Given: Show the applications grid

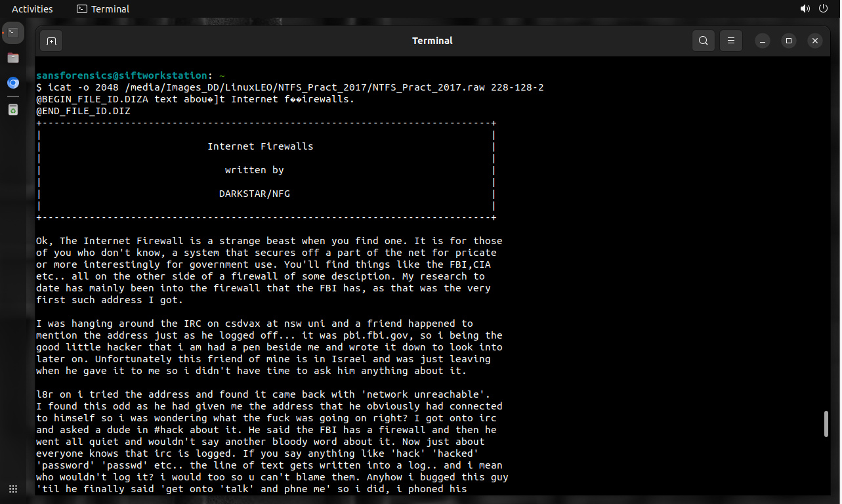Looking at the screenshot, I should (13, 489).
